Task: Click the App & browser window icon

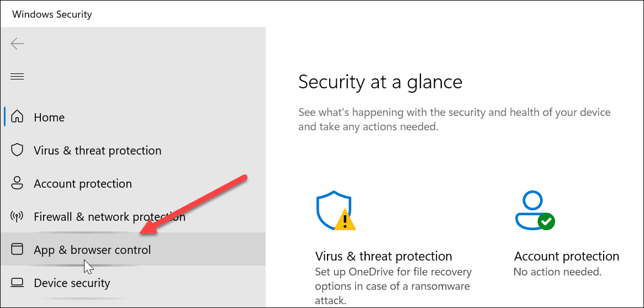Action: pyautogui.click(x=18, y=249)
